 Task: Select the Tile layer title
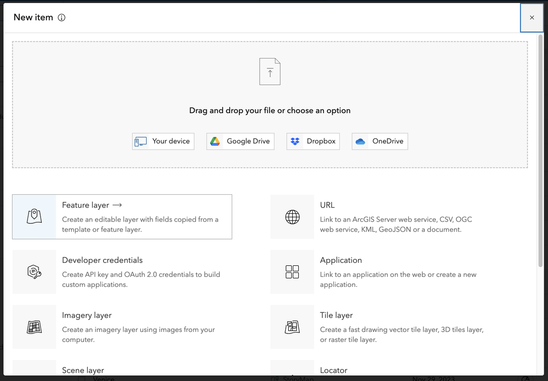tap(336, 315)
